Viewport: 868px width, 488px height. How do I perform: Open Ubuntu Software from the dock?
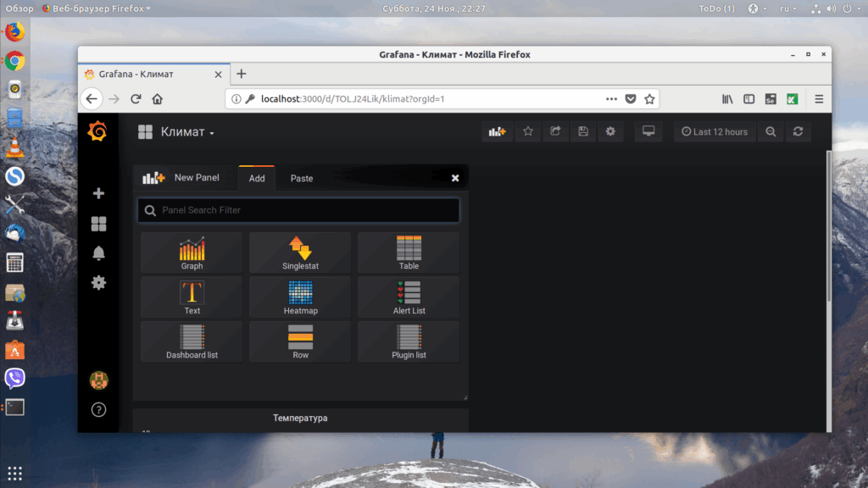click(15, 350)
